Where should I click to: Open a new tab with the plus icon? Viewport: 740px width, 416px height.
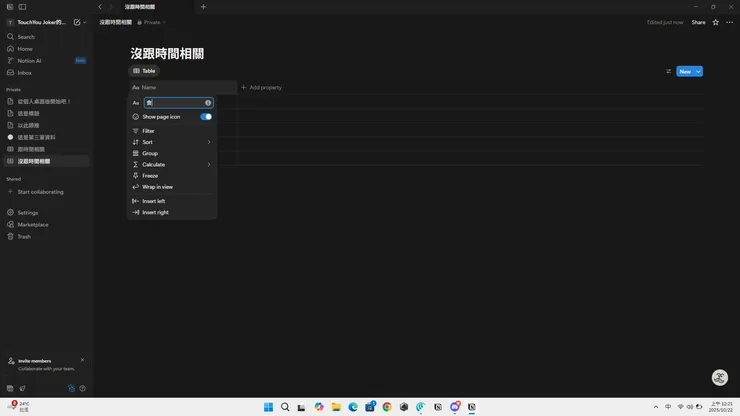pyautogui.click(x=203, y=7)
